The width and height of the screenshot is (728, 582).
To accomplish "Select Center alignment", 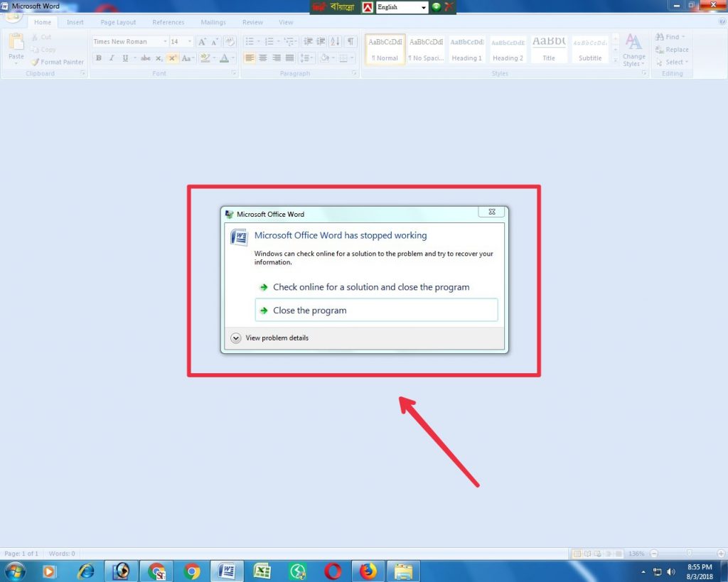I will (x=263, y=58).
